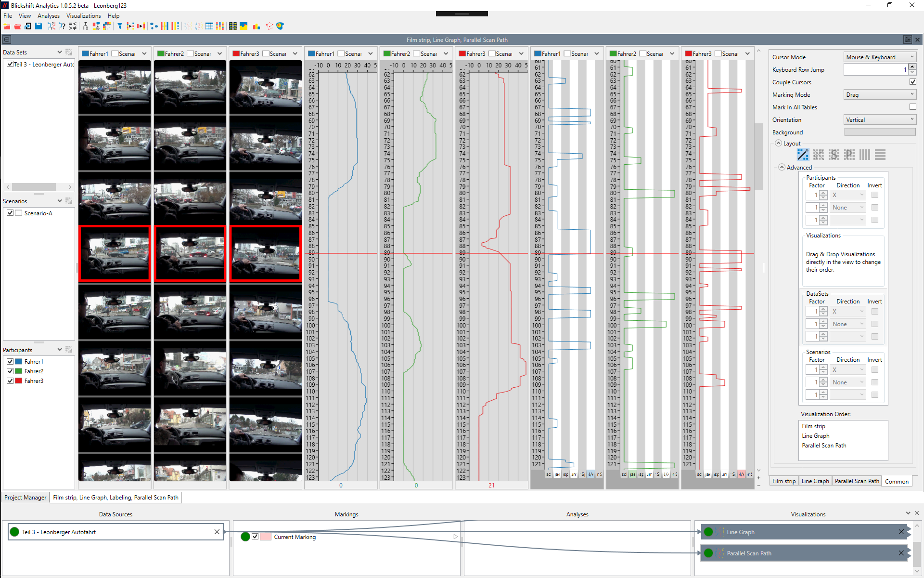This screenshot has width=924, height=578.
Task: Click the landscape image visualization icon
Action: [x=244, y=26]
